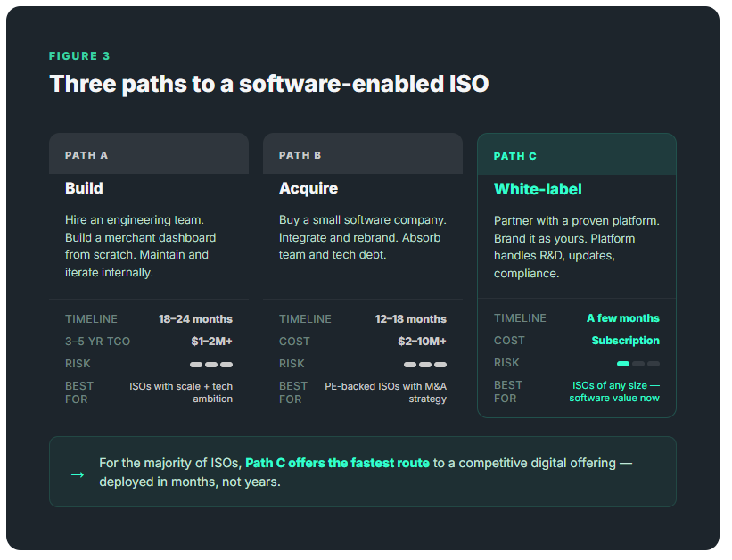Viewport: 732px width, 560px height.
Task: Click the '18–24 months' timeline value
Action: tap(195, 318)
